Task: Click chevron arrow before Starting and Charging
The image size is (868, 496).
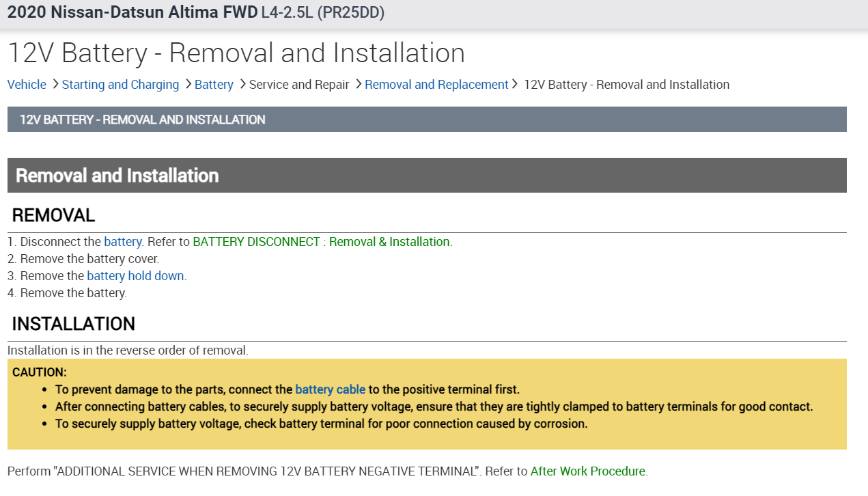Action: (55, 84)
